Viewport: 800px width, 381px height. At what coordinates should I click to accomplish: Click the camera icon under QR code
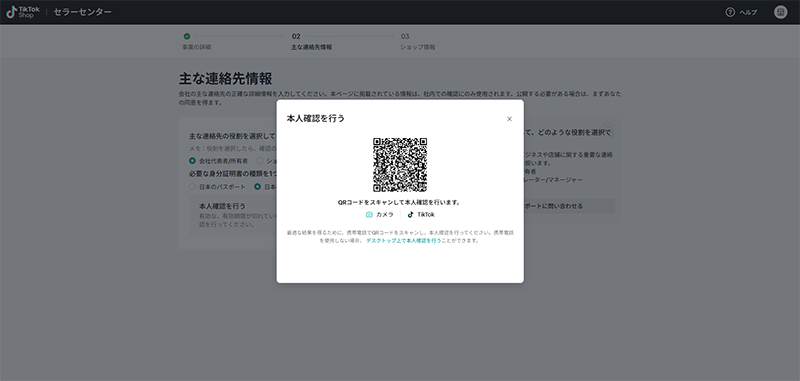pyautogui.click(x=369, y=215)
